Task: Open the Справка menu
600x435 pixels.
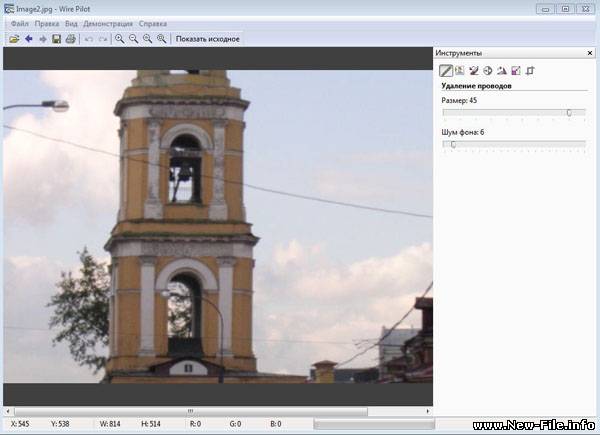Action: coord(153,23)
